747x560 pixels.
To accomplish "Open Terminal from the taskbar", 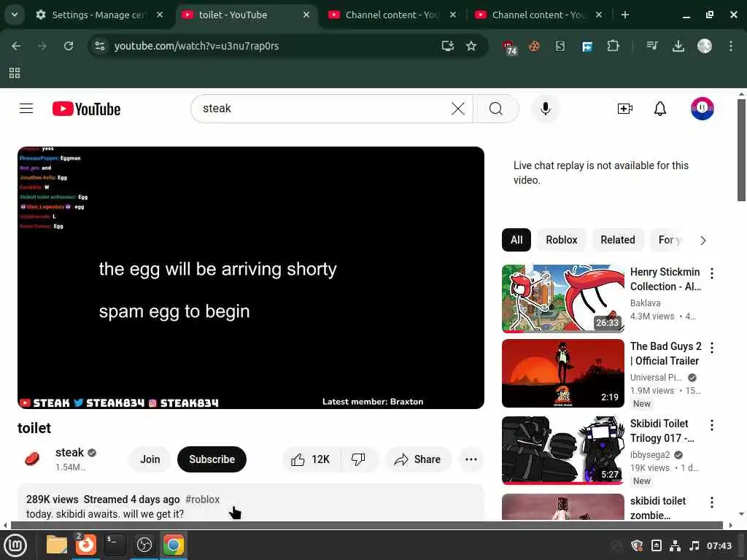I will (115, 545).
